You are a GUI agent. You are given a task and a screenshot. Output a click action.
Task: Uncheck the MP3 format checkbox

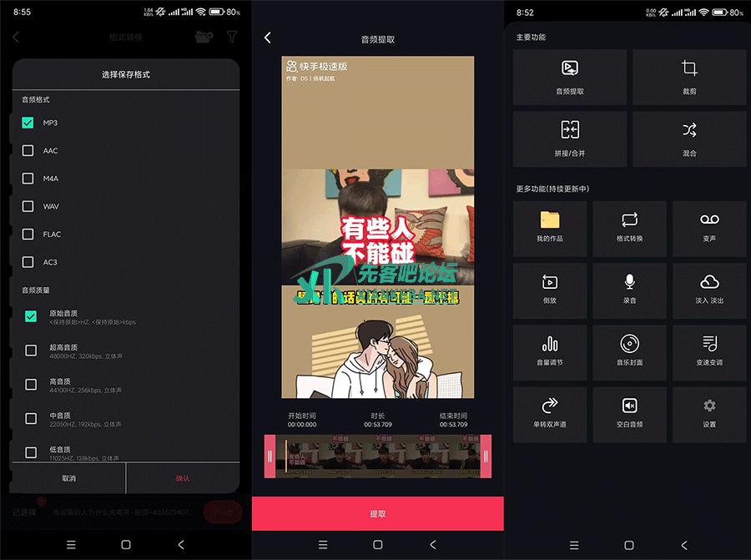pyautogui.click(x=28, y=123)
